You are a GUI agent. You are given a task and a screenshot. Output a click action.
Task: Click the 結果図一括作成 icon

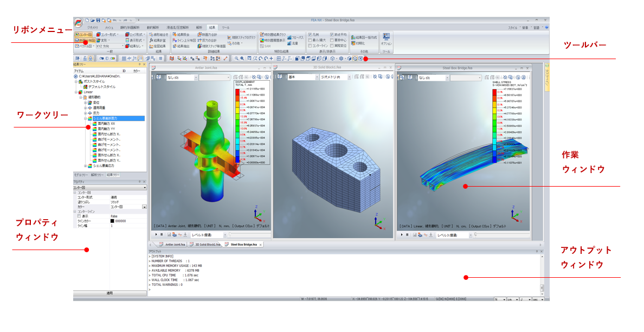366,36
